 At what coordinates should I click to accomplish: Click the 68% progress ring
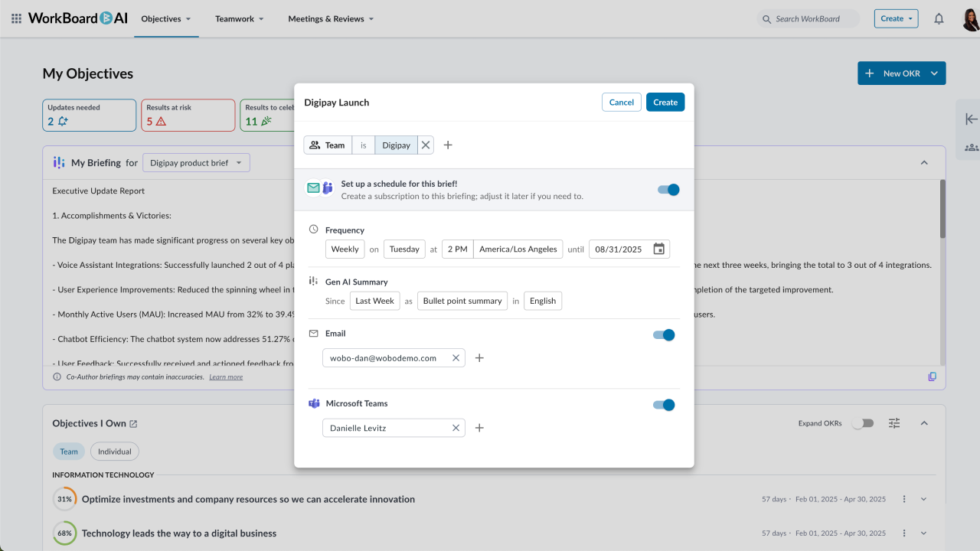(x=64, y=533)
